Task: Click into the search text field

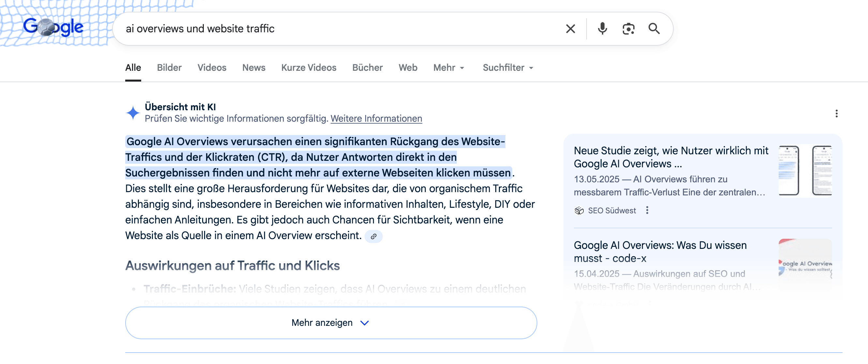Action: pyautogui.click(x=337, y=29)
